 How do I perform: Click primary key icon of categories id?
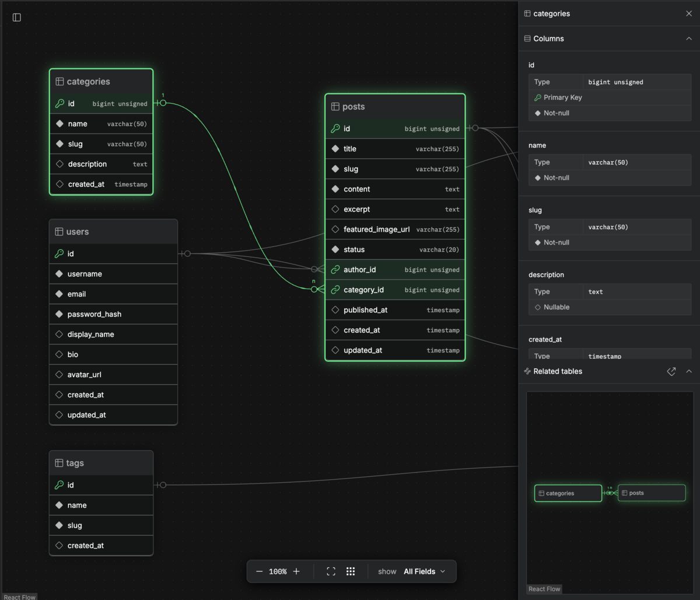(60, 103)
